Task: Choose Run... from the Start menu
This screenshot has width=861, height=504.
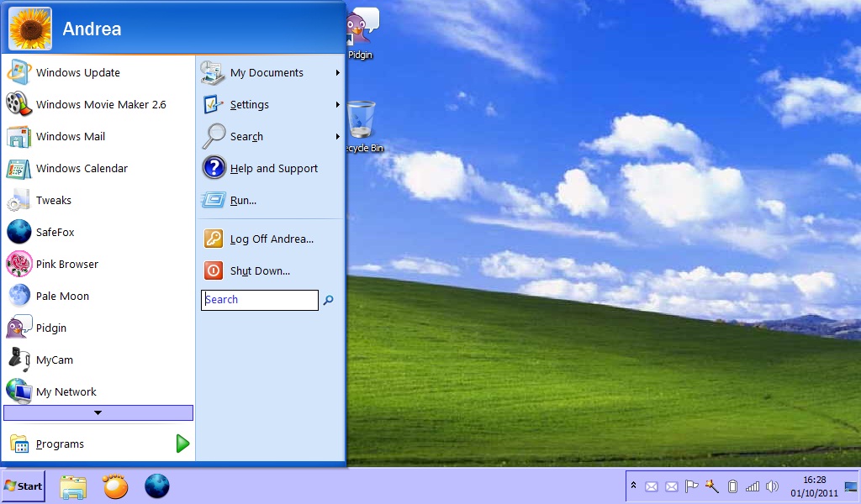Action: click(271, 200)
